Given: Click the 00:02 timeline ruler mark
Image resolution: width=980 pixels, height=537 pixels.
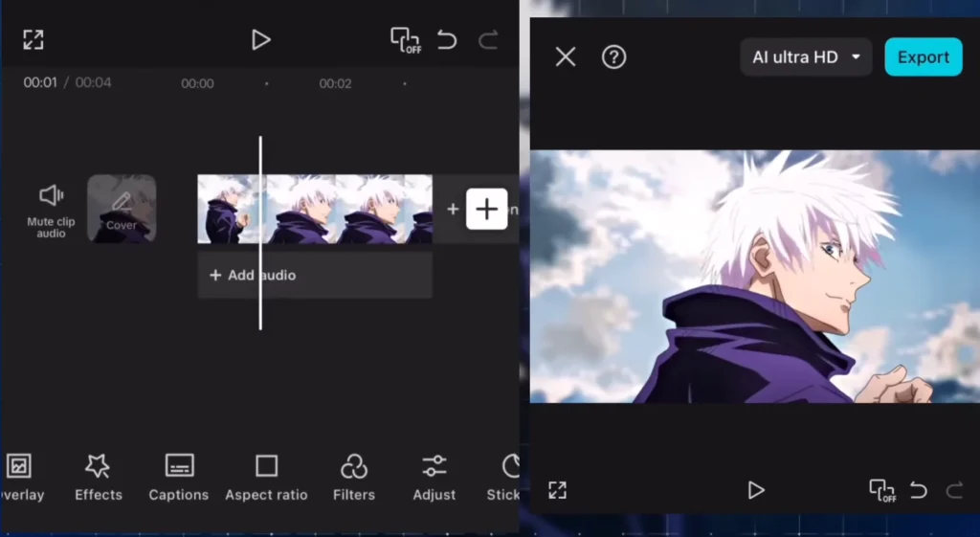Looking at the screenshot, I should pos(336,84).
